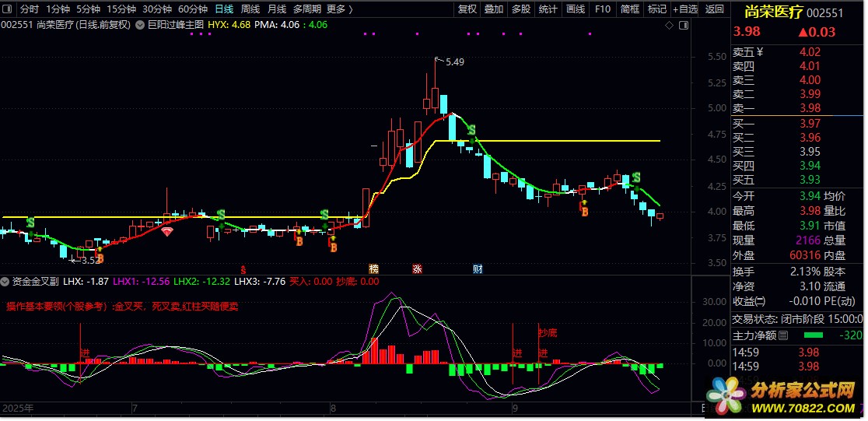This screenshot has height=421, width=868.
Task: Click the 3.52 low price label
Action: [x=93, y=259]
